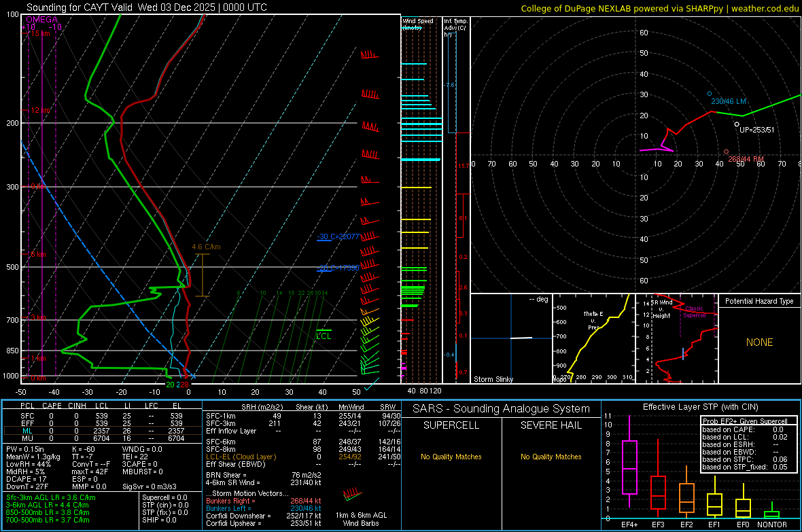The width and height of the screenshot is (802, 532).
Task: Select the highlighted ML parcel row
Action: click(x=103, y=431)
